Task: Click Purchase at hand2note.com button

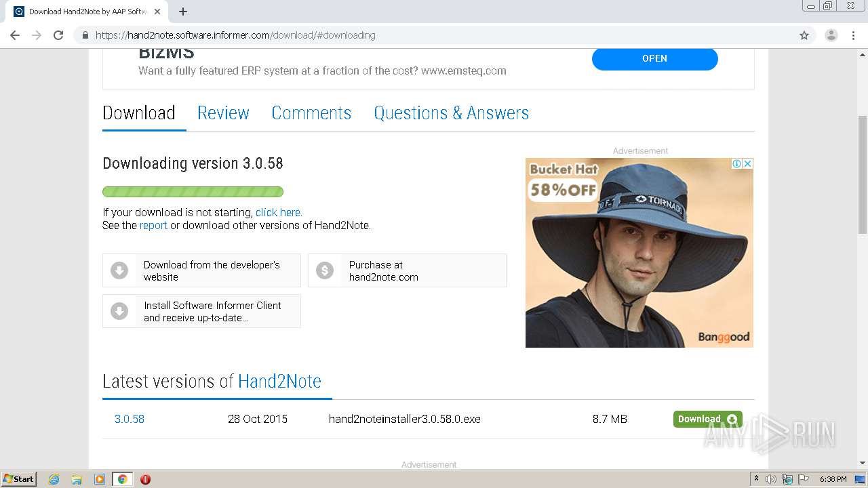Action: (x=407, y=270)
